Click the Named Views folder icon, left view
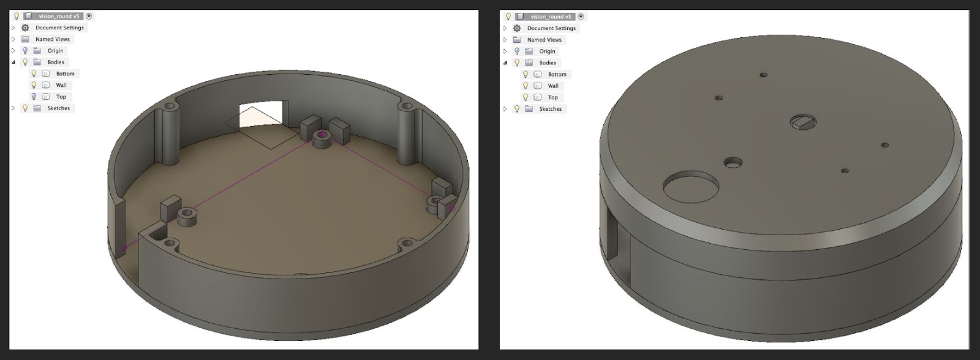 coord(25,39)
